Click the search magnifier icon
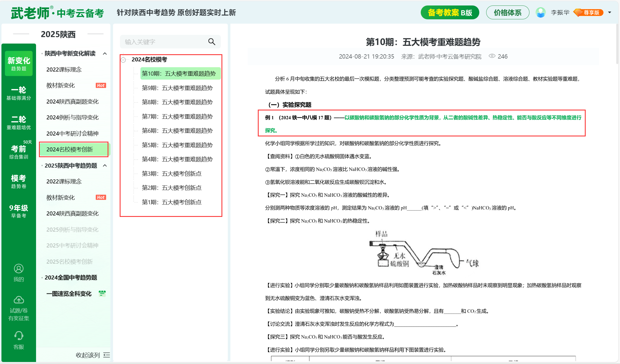The image size is (620, 364). [x=212, y=42]
